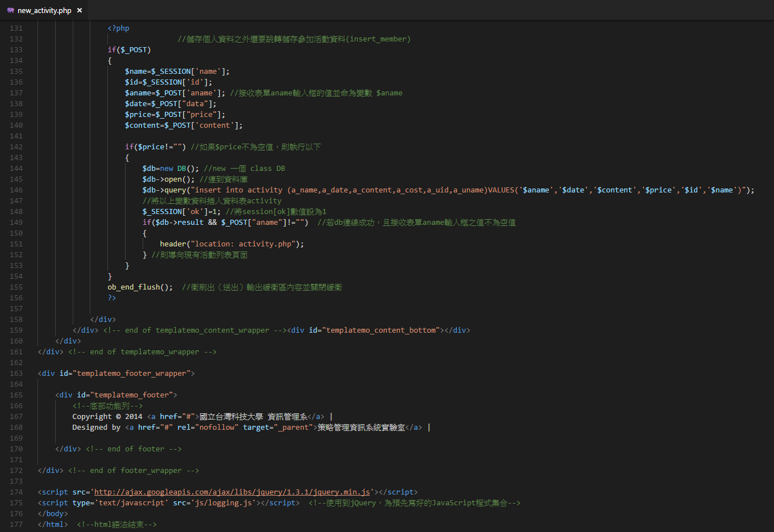This screenshot has height=532, width=774.
Task: Click line number 155 in the gutter
Action: tap(16, 287)
